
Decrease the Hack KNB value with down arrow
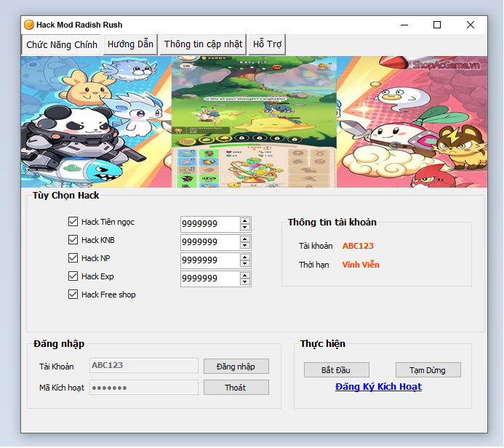(x=245, y=246)
